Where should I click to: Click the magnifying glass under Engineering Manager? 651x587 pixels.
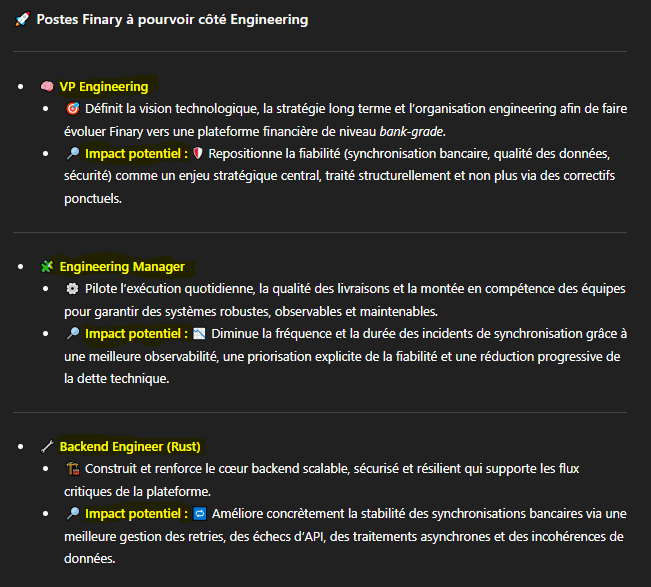click(x=72, y=334)
